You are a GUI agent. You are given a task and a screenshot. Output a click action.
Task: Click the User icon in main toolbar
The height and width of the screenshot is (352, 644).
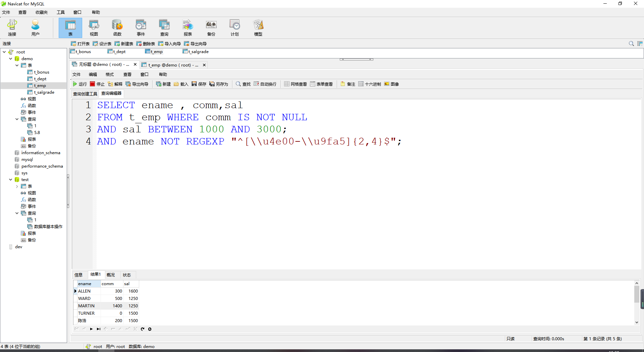point(35,28)
